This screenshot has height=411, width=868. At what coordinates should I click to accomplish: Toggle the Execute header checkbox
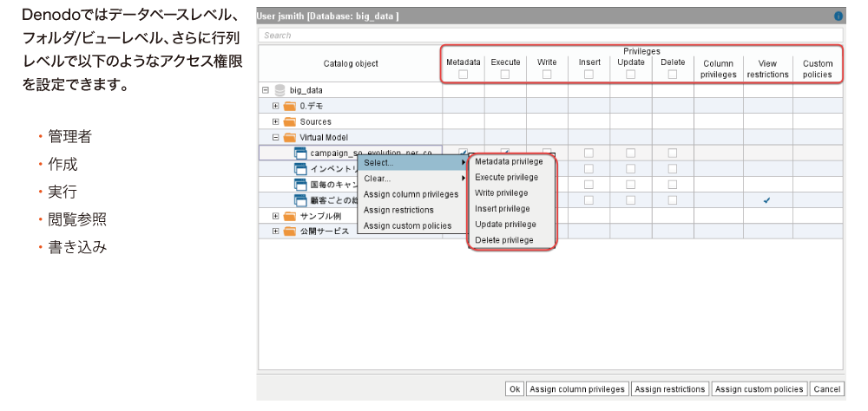point(505,74)
